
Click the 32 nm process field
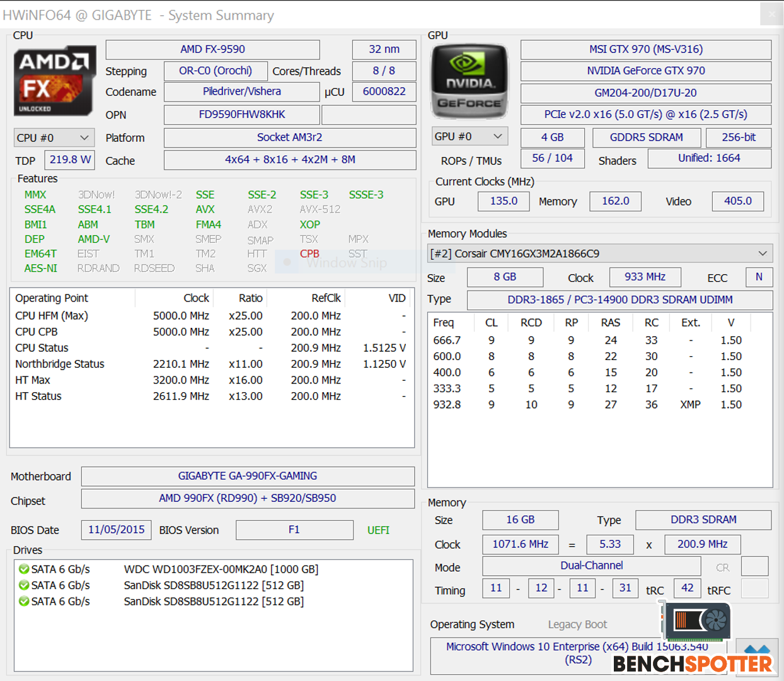(x=384, y=49)
